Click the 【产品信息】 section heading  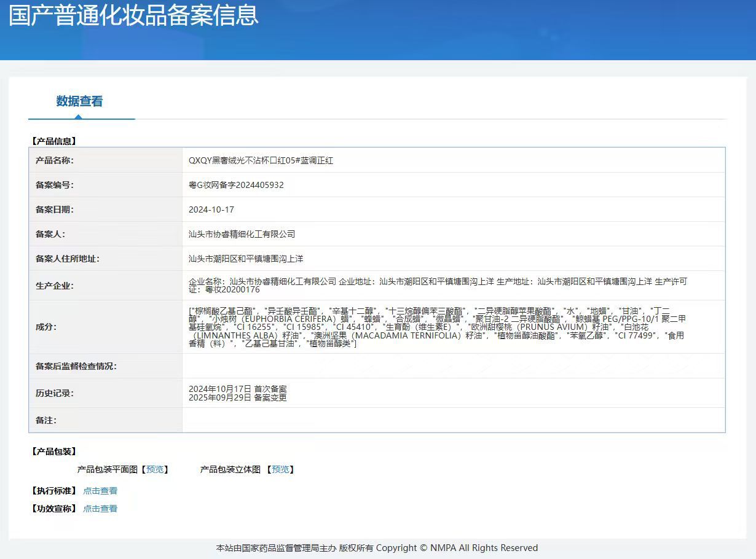[x=54, y=141]
